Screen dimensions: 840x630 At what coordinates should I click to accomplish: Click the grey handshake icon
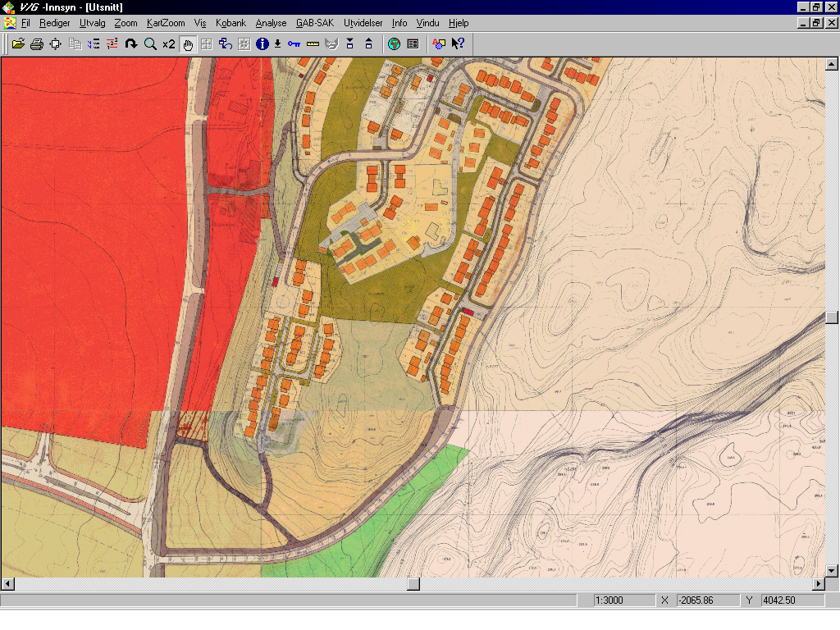coord(331,44)
